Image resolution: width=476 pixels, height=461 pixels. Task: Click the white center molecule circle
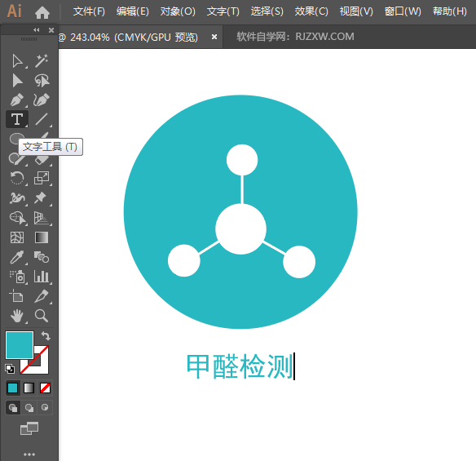(241, 228)
